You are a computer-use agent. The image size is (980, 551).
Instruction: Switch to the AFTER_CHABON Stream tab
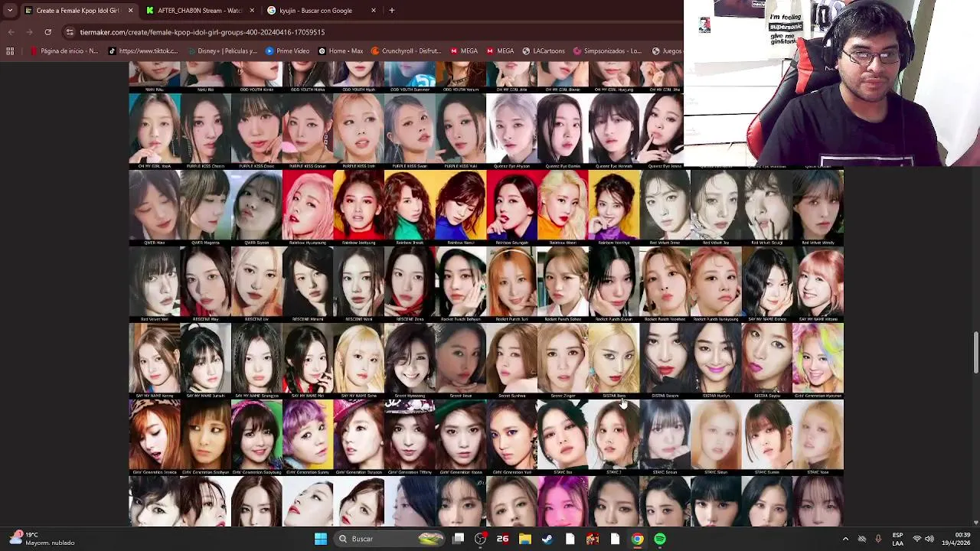click(x=201, y=11)
